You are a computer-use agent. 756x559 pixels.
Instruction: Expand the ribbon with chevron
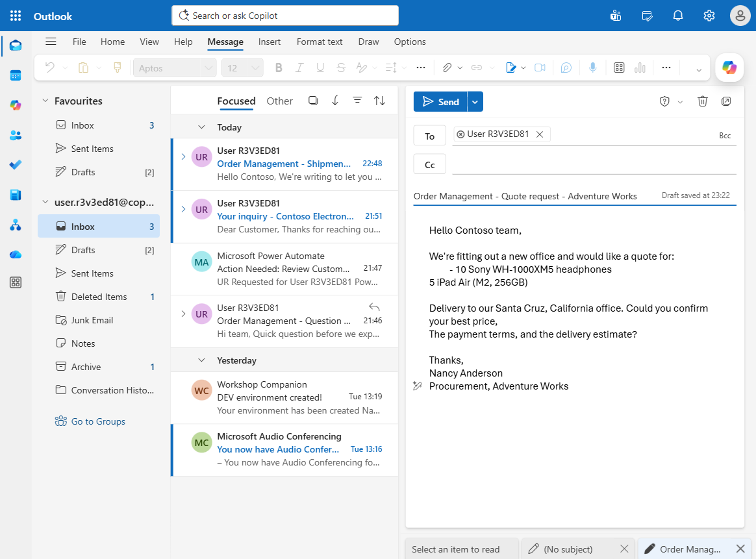click(699, 70)
